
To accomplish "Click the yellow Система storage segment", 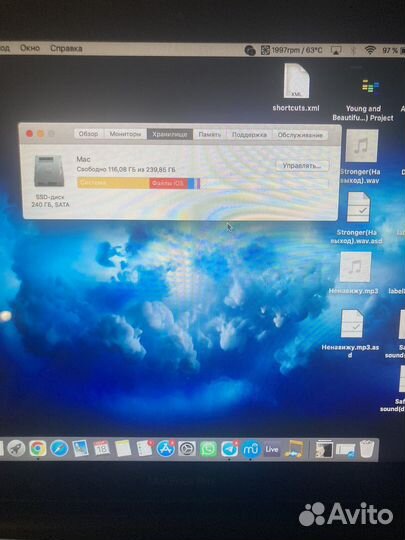I will (113, 183).
